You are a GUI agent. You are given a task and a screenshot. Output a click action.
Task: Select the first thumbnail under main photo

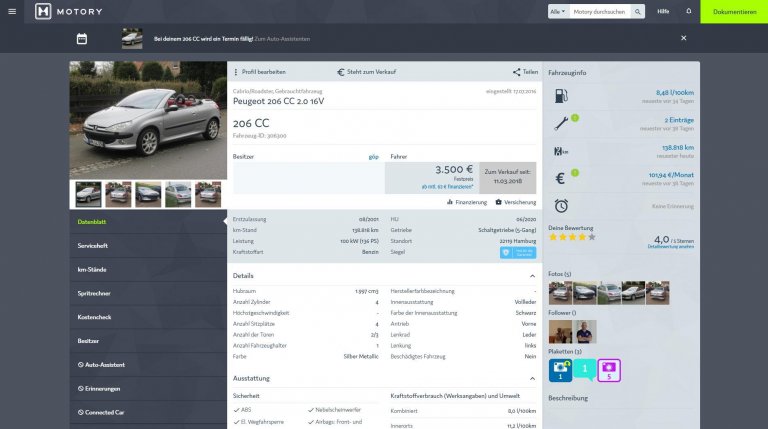[x=88, y=194]
